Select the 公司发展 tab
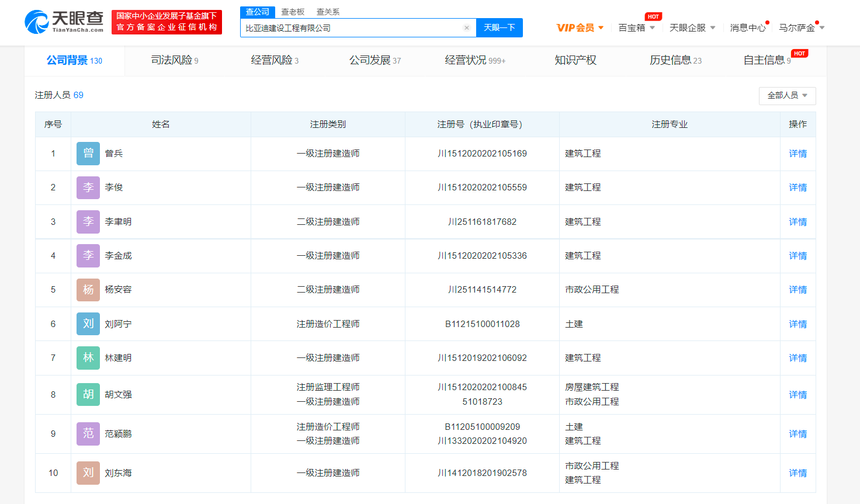 click(375, 61)
